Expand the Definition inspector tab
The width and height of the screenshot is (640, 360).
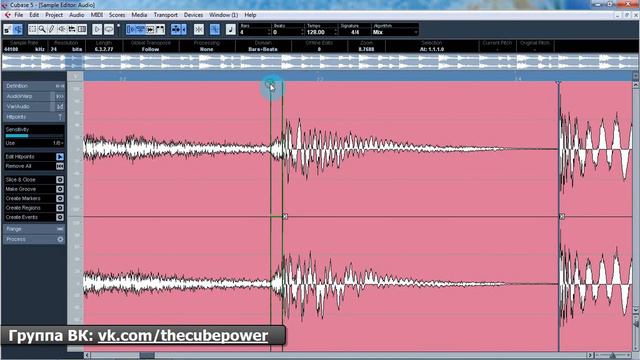tap(34, 86)
